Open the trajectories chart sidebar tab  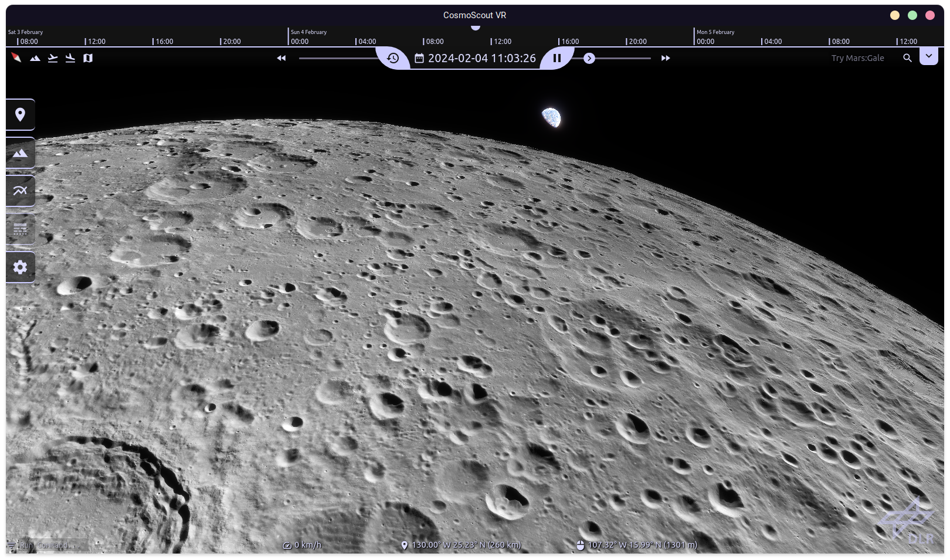[21, 191]
